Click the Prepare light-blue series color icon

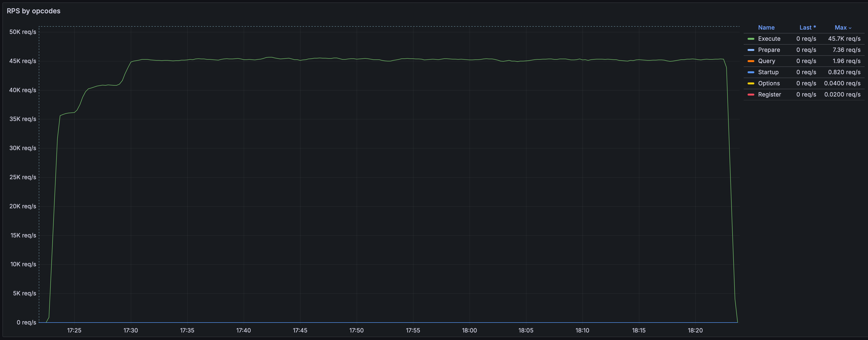click(x=751, y=50)
